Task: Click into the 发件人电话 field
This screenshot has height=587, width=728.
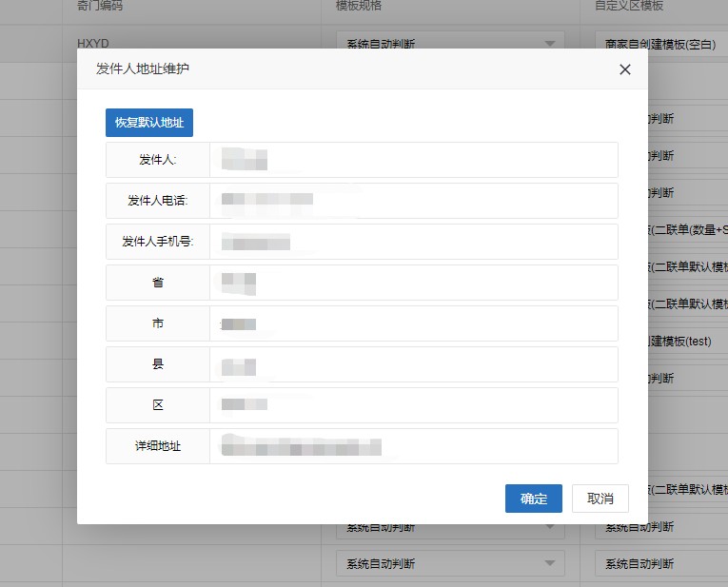Action: click(x=413, y=201)
